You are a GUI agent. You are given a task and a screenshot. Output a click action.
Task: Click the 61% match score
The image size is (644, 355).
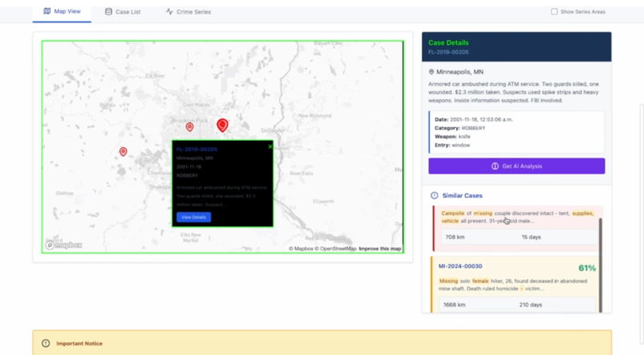tap(587, 268)
